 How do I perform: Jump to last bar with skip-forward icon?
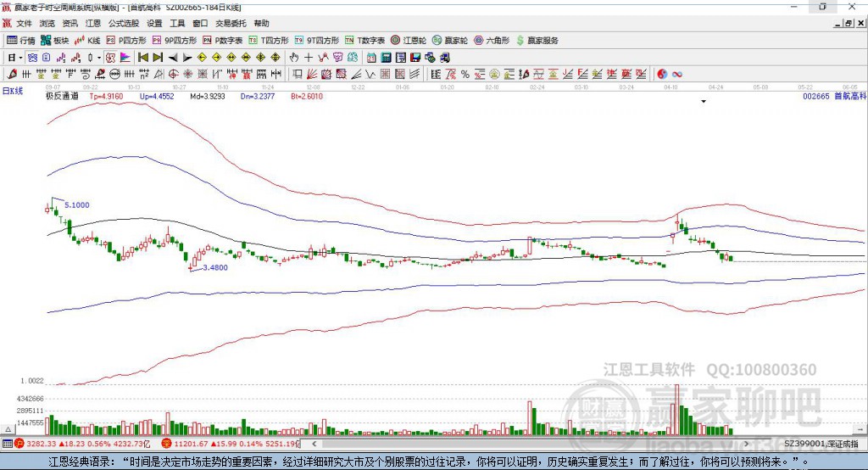[x=158, y=58]
